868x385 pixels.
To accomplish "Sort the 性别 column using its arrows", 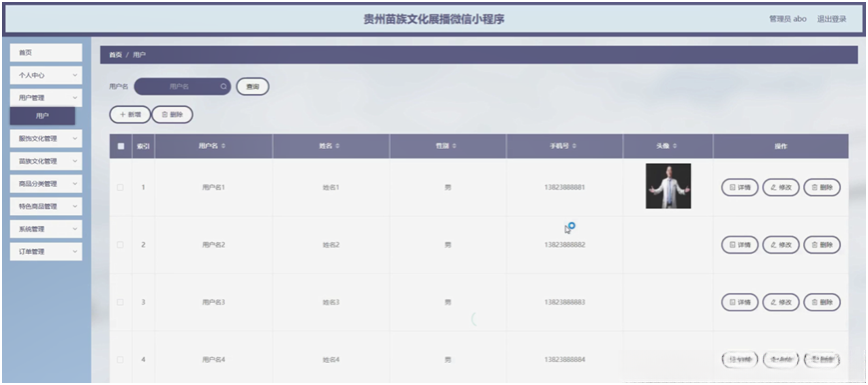I will tap(454, 146).
